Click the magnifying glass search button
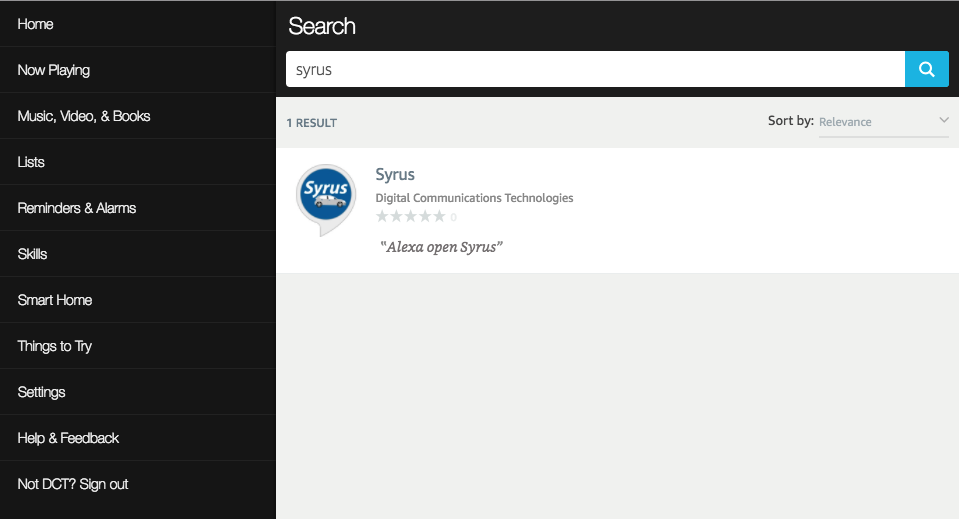 click(926, 69)
